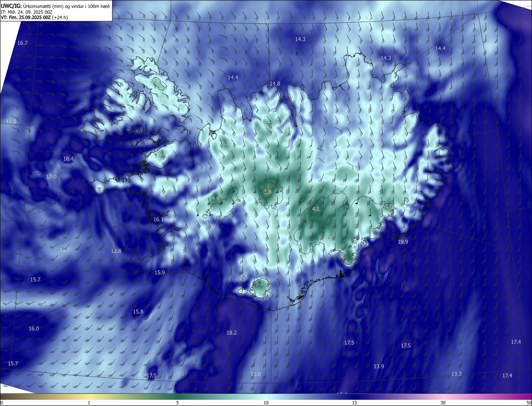The image size is (532, 406).
Task: Click the 15.8 value label
Action: click(138, 311)
